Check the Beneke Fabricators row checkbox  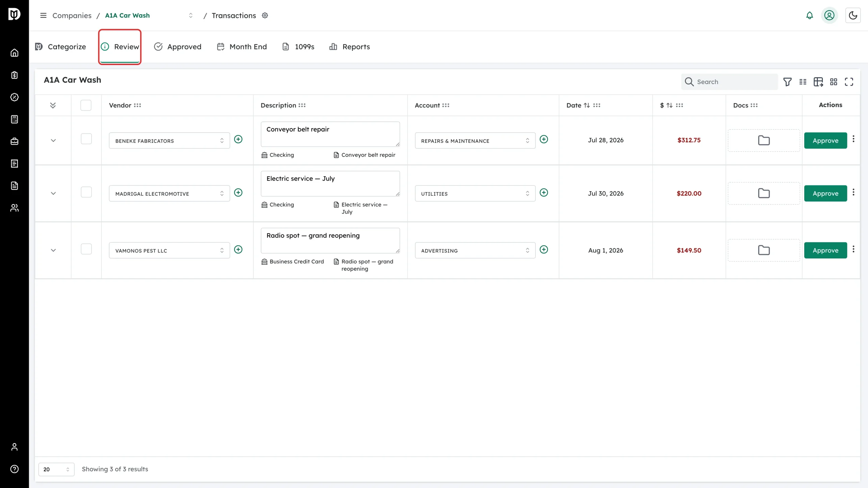(x=86, y=139)
